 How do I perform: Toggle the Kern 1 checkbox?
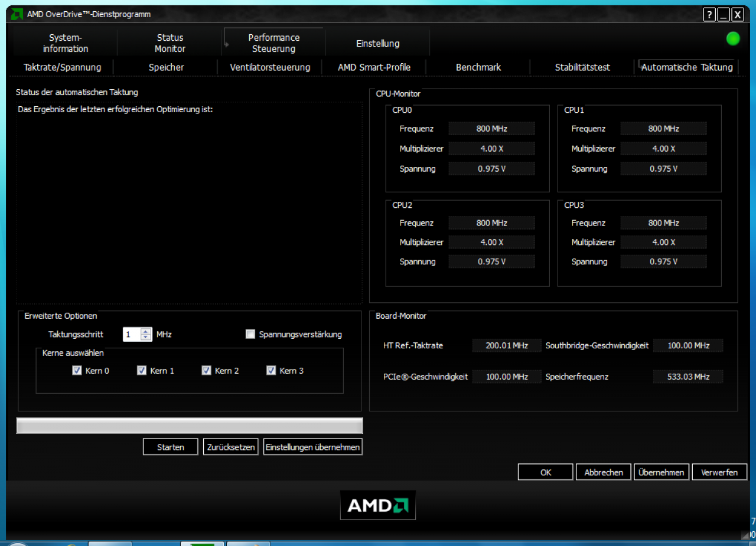pos(142,371)
